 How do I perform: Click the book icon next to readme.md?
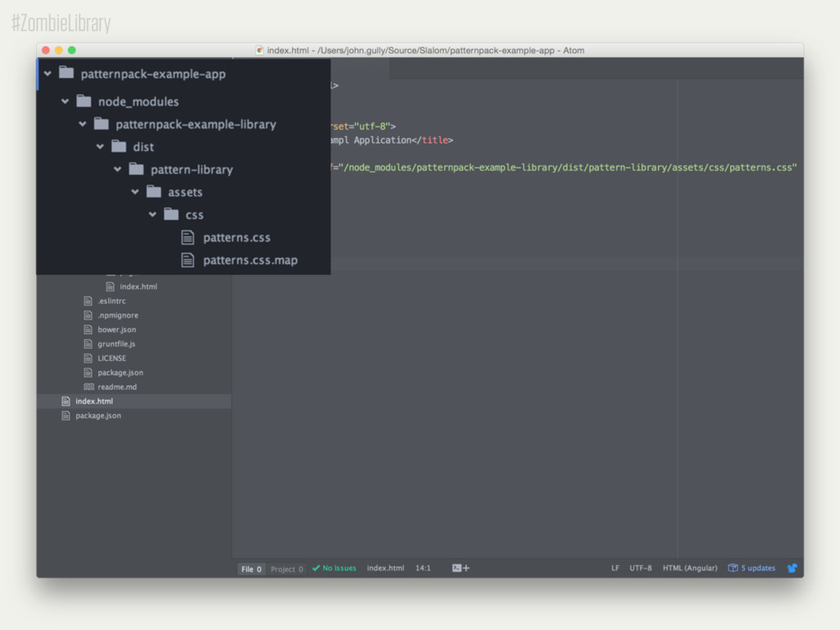point(89,387)
